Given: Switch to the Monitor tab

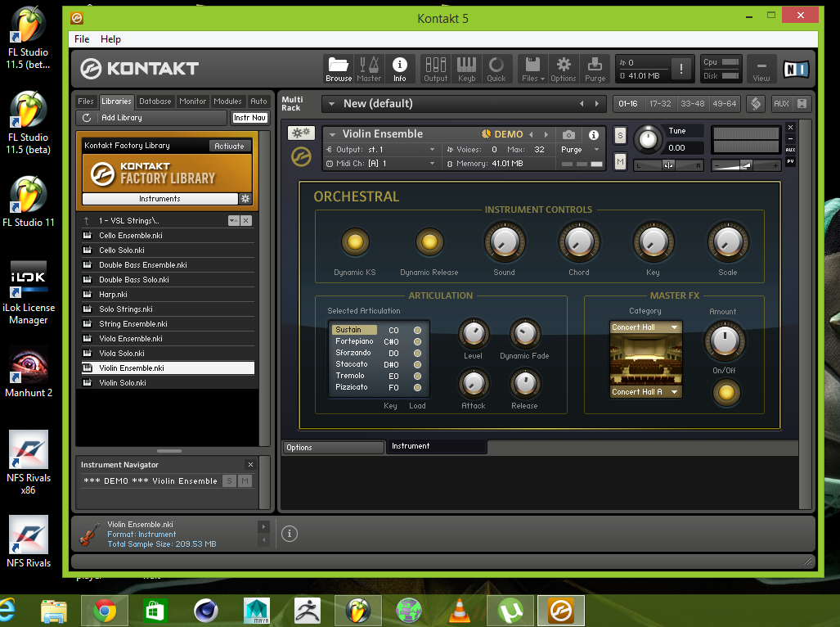Looking at the screenshot, I should pyautogui.click(x=192, y=101).
